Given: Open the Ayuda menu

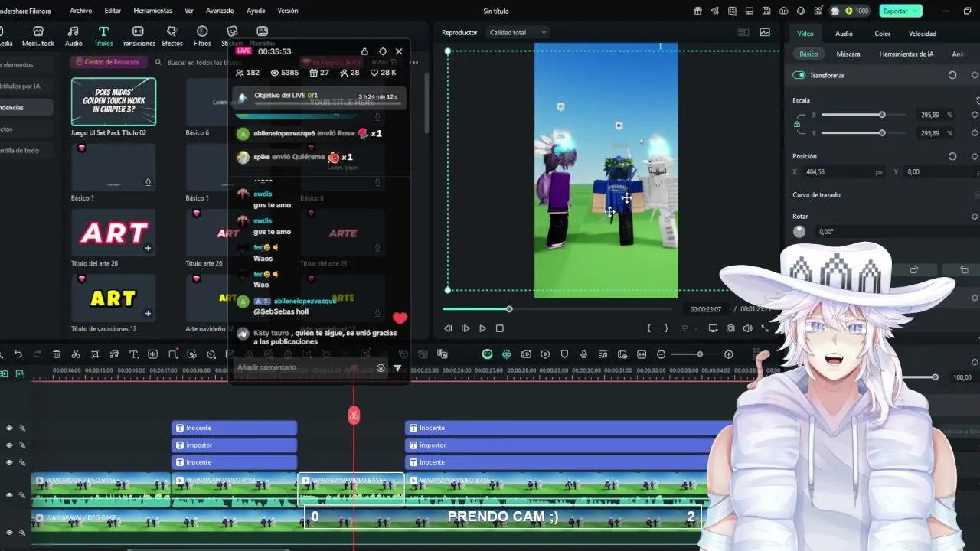Looking at the screenshot, I should (x=256, y=11).
